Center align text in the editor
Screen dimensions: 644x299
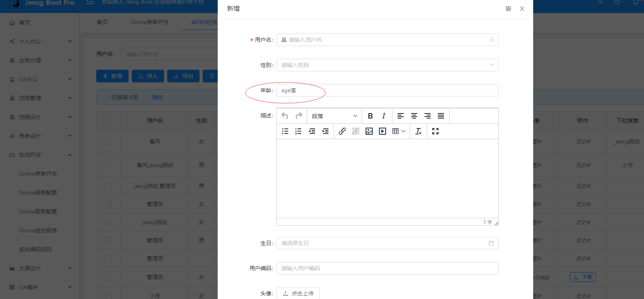pyautogui.click(x=414, y=116)
